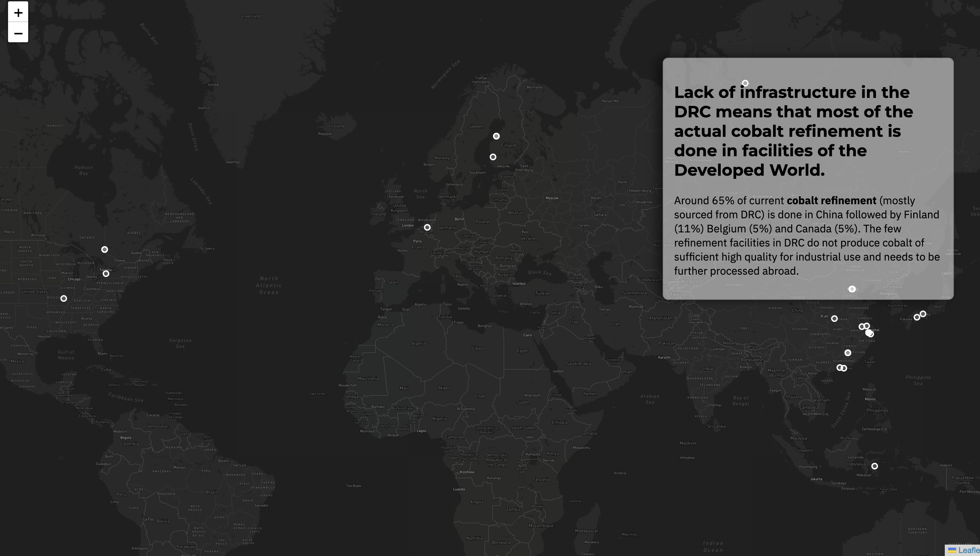The image size is (980, 556).
Task: Click the marker in Missouri, United States
Action: pos(64,298)
